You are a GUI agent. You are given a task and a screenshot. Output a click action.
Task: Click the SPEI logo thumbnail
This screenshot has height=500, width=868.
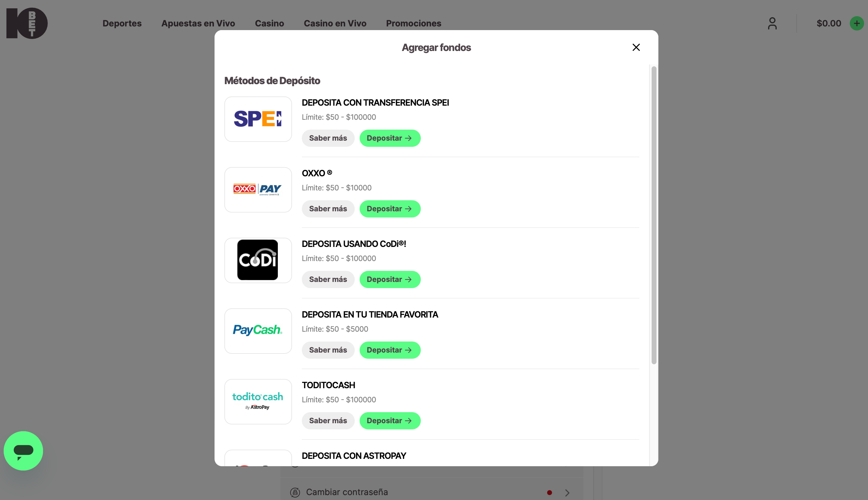pos(258,119)
